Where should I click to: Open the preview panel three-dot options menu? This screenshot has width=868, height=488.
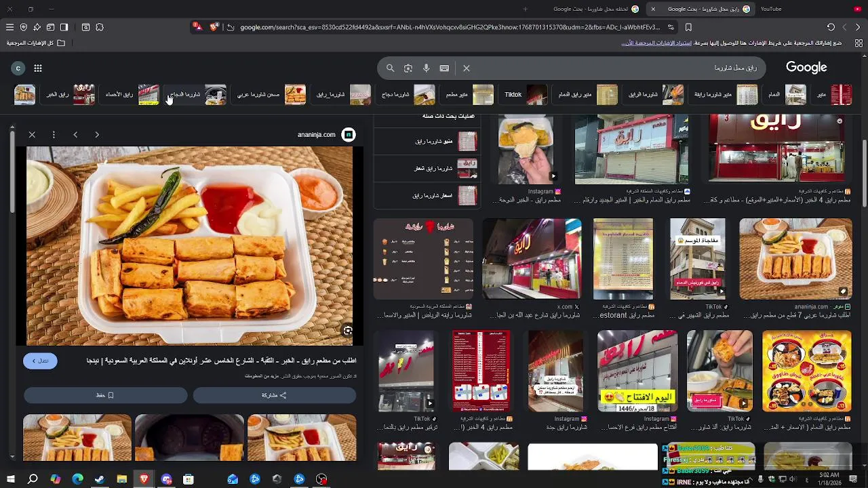pyautogui.click(x=54, y=134)
